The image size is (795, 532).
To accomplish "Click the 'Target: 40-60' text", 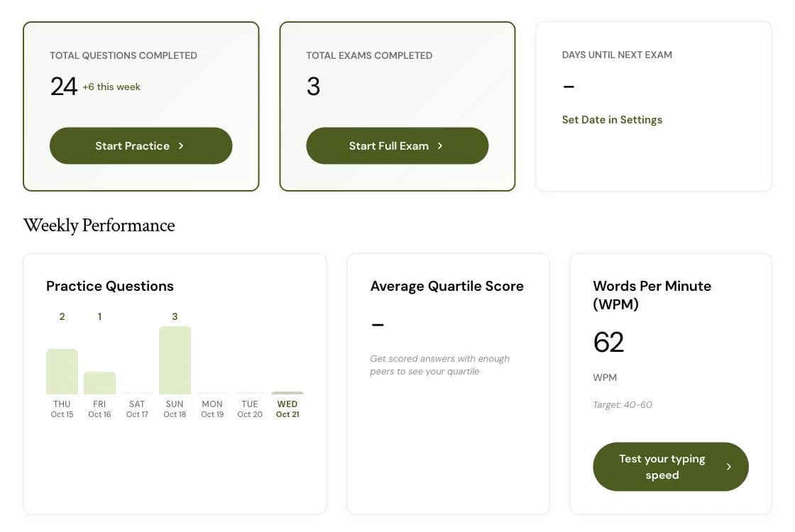I will 623,405.
